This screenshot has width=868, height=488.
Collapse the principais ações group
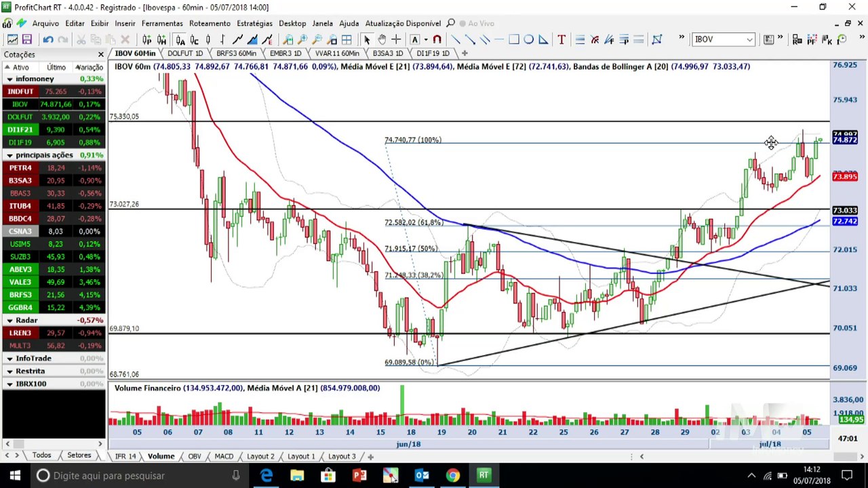coord(9,155)
